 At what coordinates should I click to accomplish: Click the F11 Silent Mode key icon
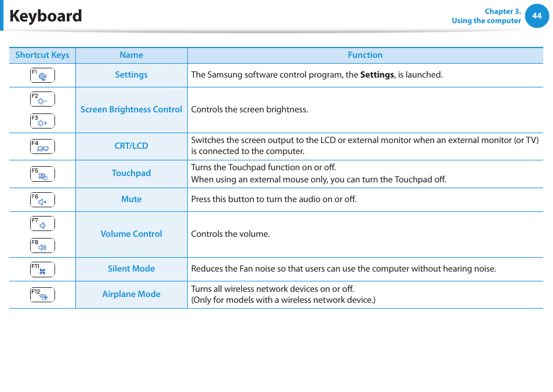(x=42, y=269)
